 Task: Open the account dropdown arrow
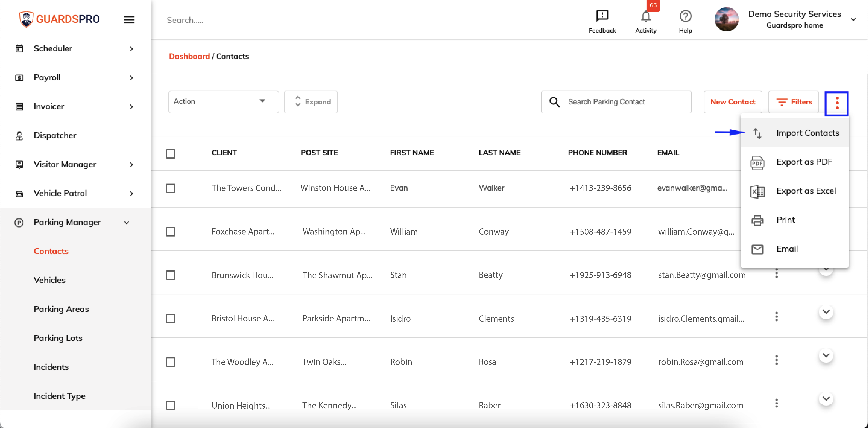pyautogui.click(x=853, y=20)
